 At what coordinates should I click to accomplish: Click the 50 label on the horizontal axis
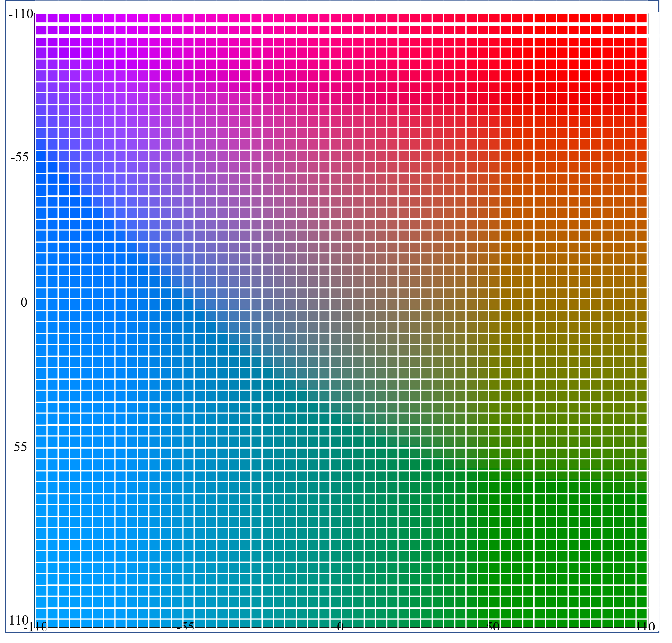tap(493, 627)
